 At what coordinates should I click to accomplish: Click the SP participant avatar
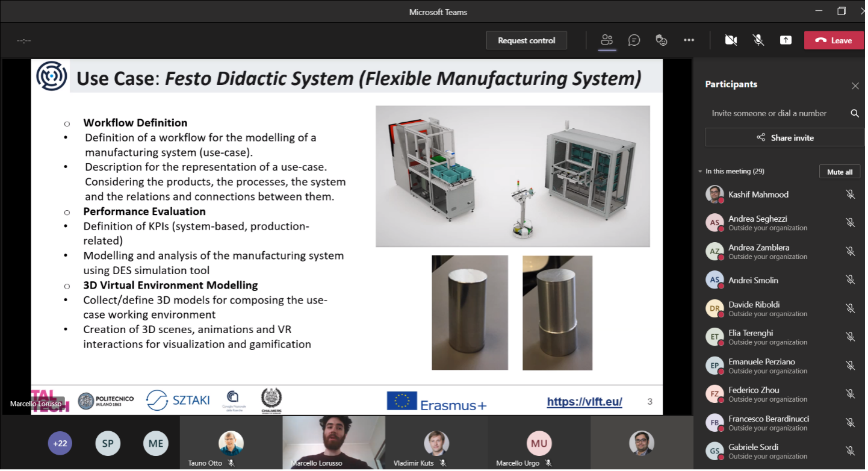click(108, 443)
